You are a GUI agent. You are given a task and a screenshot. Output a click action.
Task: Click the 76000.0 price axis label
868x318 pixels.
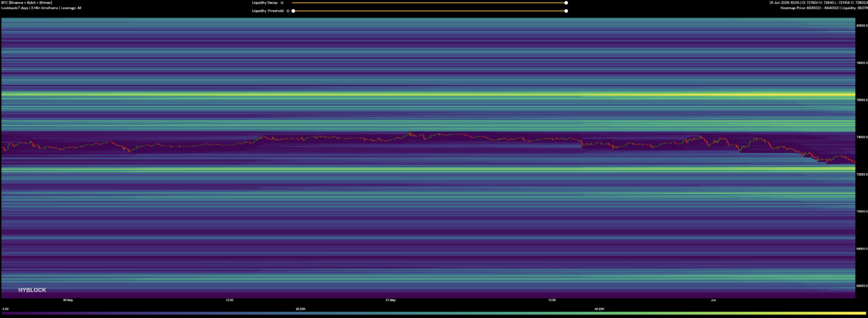point(862,100)
